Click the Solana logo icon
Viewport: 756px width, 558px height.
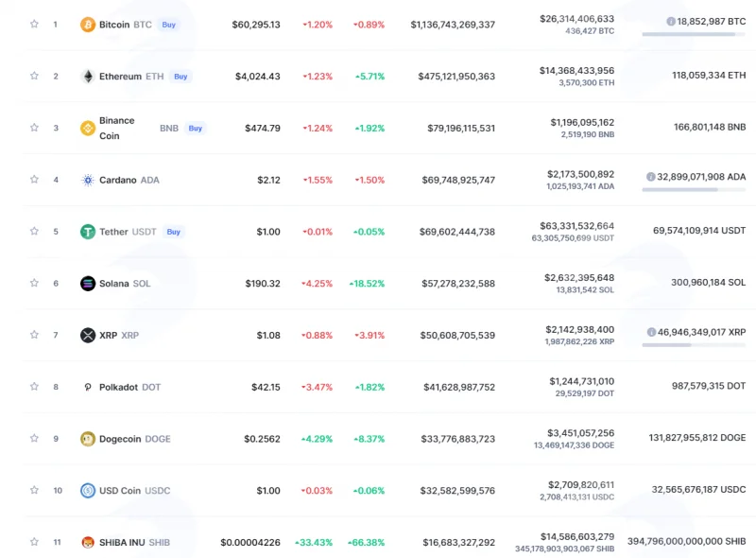88,284
